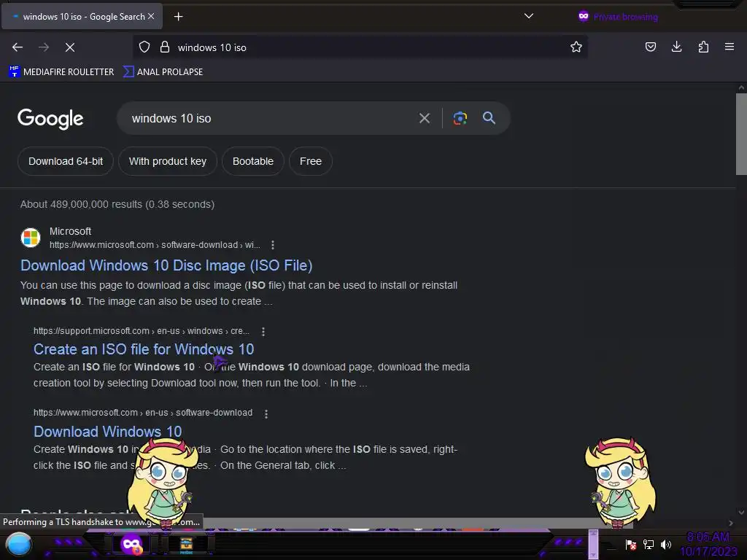Open the Download Windows 10 link
Image resolution: width=747 pixels, height=560 pixels.
(x=108, y=432)
